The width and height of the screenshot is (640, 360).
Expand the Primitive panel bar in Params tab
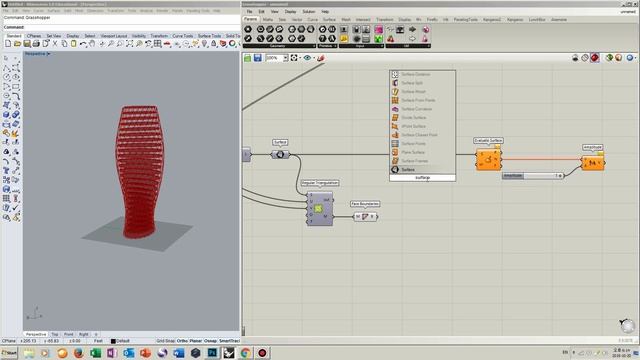(327, 46)
